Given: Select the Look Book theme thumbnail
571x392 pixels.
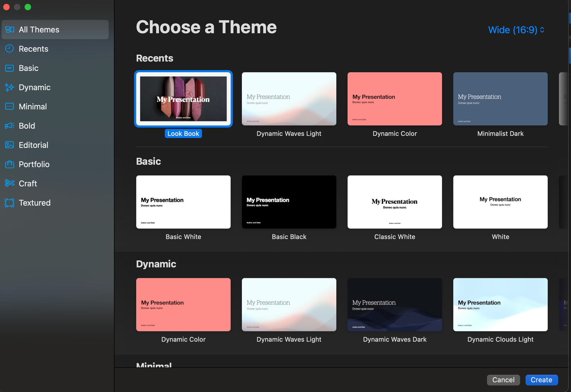Looking at the screenshot, I should point(183,99).
